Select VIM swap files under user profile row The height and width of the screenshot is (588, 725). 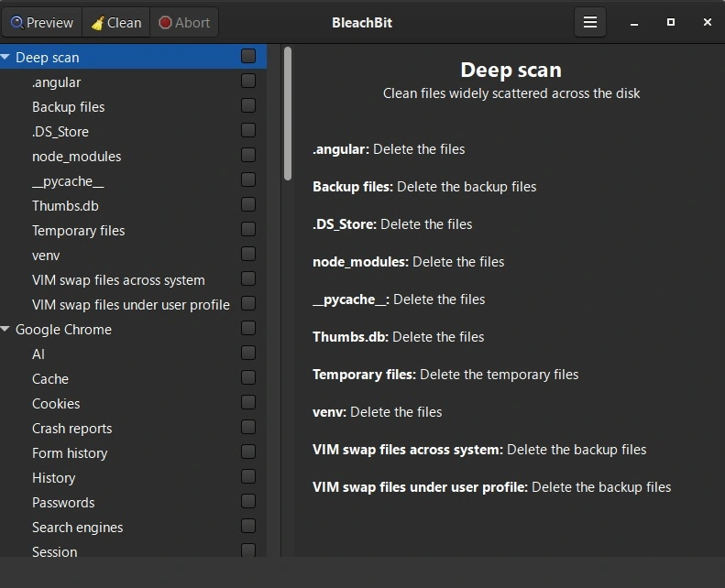133,304
